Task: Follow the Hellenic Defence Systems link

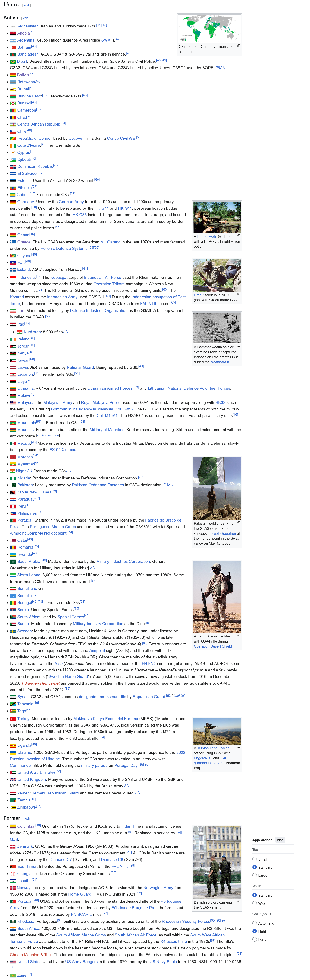Action: pos(64,249)
